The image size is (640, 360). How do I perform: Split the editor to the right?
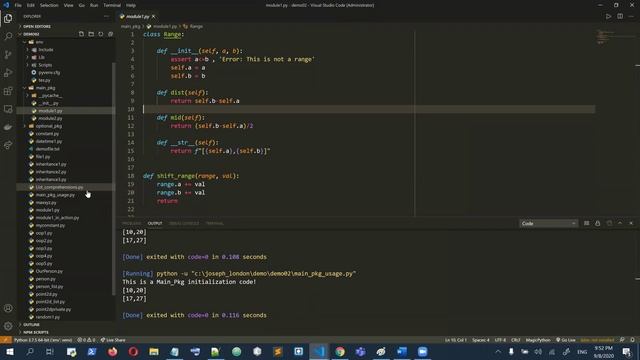click(620, 16)
